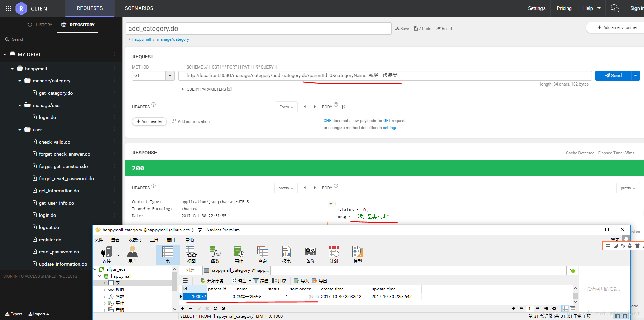Click Import (导入) in Navicat toolbar
Screen dimensions: 644x320
[301, 281]
